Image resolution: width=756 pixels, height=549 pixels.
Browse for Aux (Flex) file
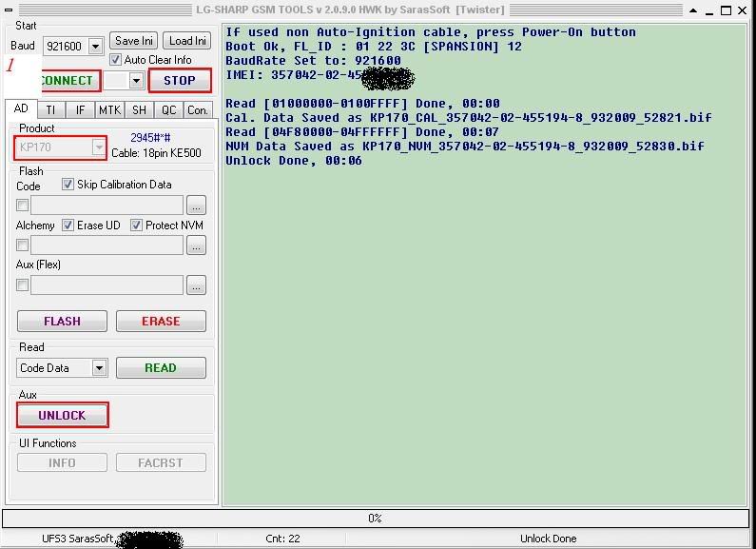click(x=196, y=285)
